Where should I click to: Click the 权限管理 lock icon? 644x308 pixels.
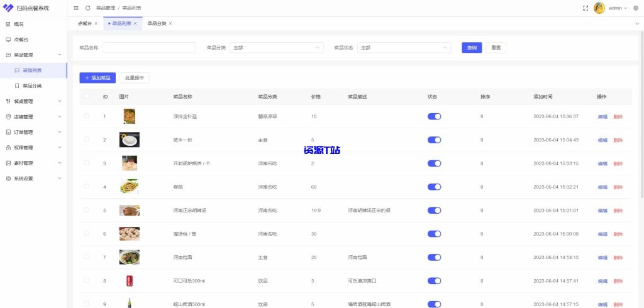point(8,148)
